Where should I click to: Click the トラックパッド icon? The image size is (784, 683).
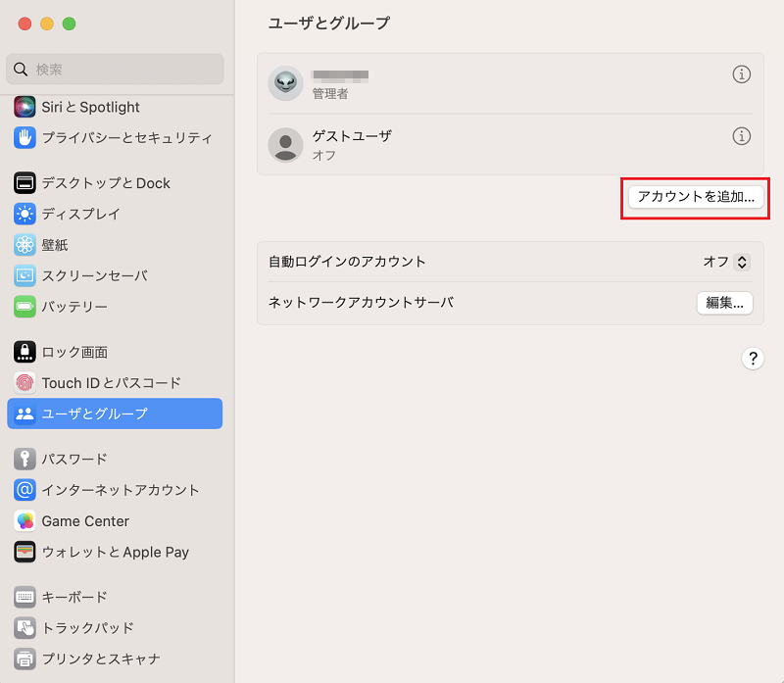(x=24, y=628)
